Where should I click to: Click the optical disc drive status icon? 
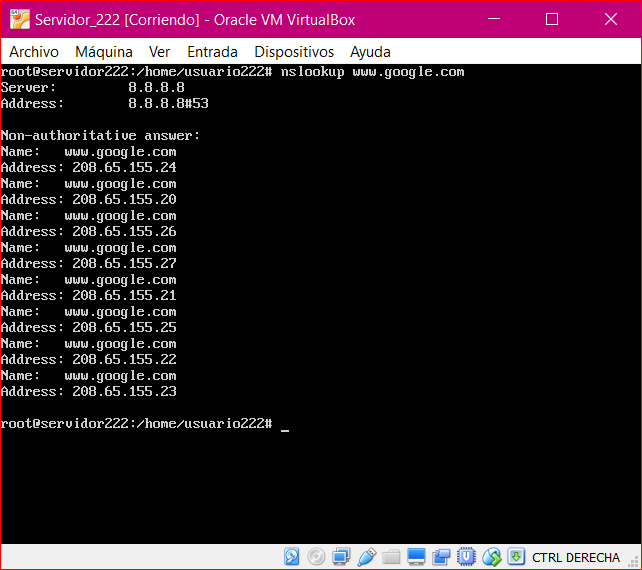click(x=316, y=557)
